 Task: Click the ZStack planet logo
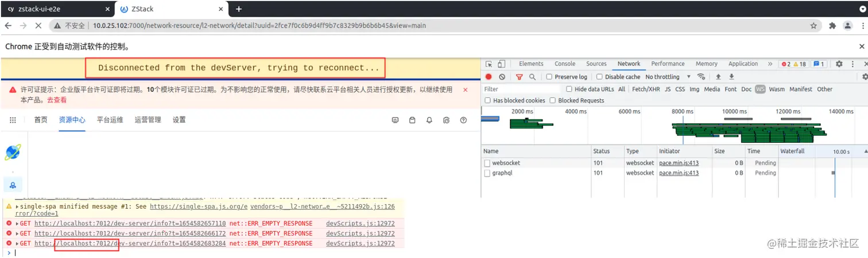tap(13, 152)
